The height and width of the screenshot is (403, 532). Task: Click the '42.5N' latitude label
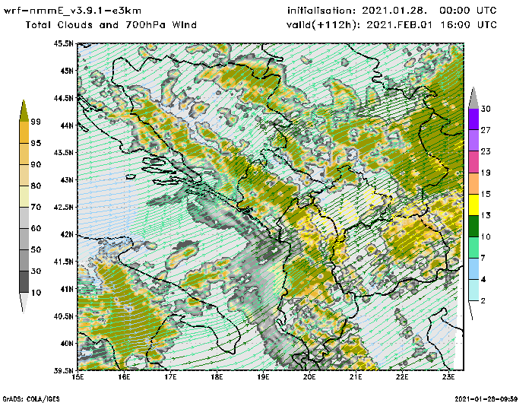[63, 207]
